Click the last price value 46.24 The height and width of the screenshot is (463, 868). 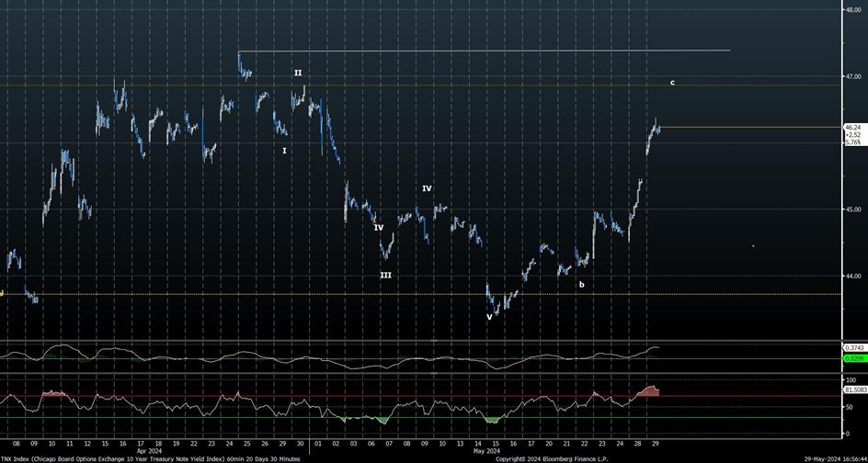tap(852, 127)
